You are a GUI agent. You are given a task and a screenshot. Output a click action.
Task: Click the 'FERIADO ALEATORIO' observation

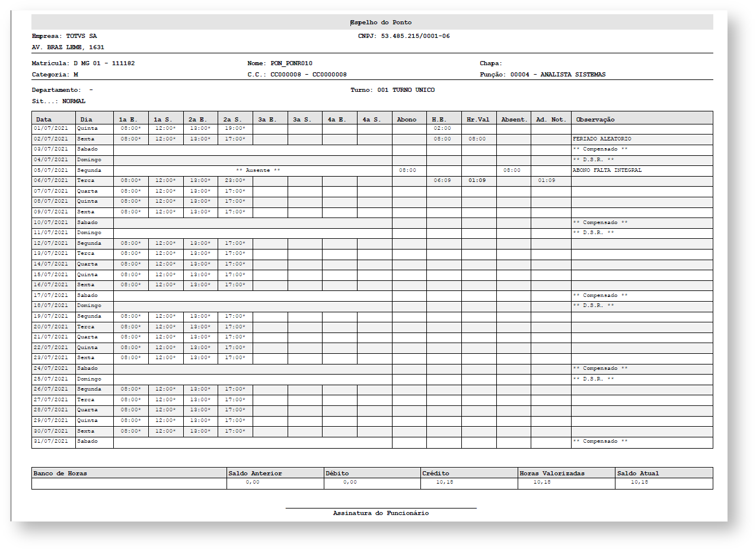[602, 139]
